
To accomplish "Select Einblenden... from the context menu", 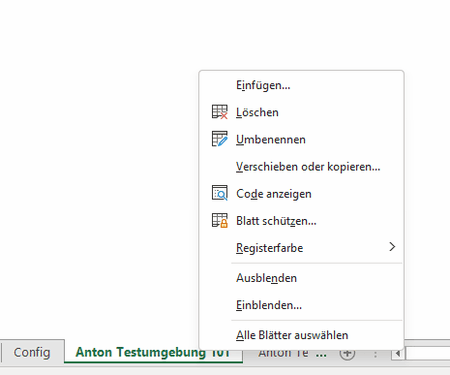I will coord(301,305).
